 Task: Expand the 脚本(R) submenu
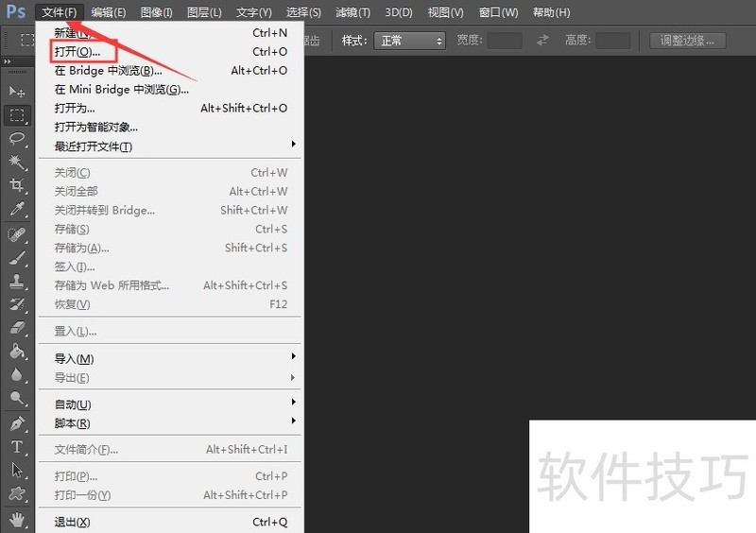point(170,423)
